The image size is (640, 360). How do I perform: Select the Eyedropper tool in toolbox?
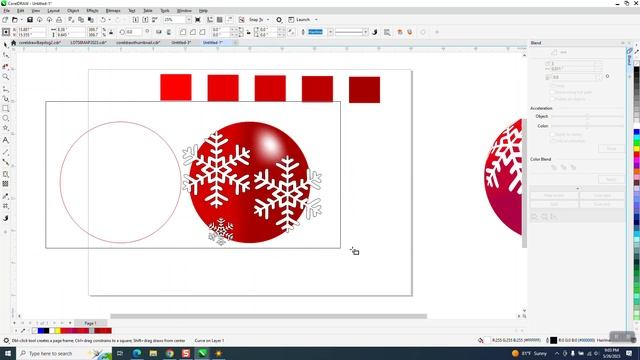tap(5, 196)
